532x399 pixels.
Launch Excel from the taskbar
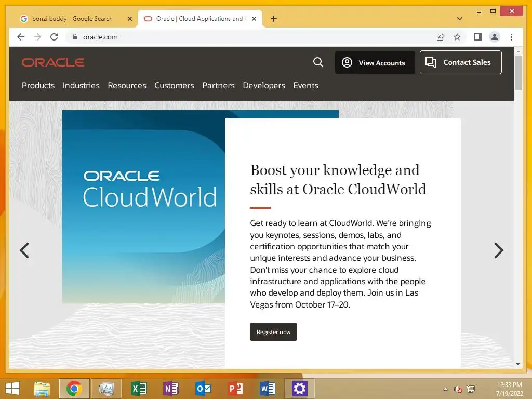[x=138, y=389]
